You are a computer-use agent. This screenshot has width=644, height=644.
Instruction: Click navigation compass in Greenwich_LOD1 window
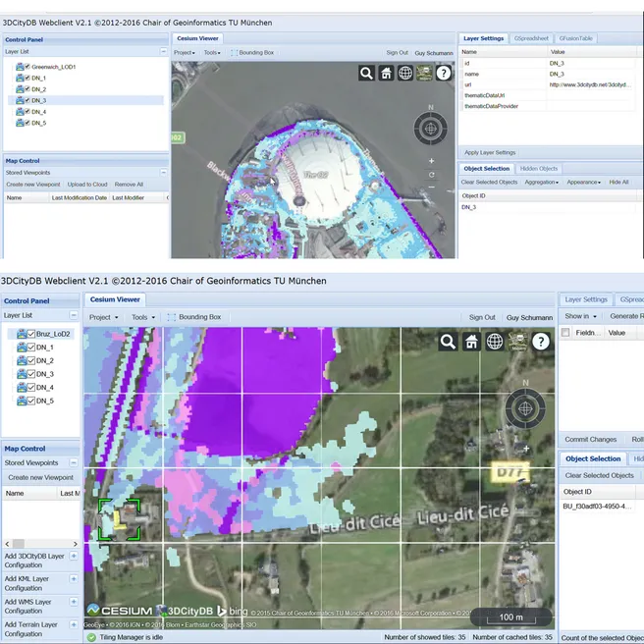click(x=430, y=129)
